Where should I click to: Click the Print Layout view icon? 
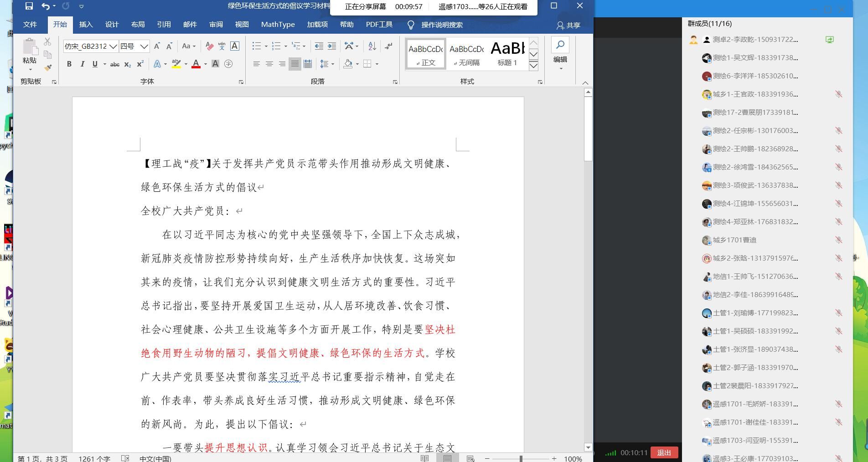[447, 458]
